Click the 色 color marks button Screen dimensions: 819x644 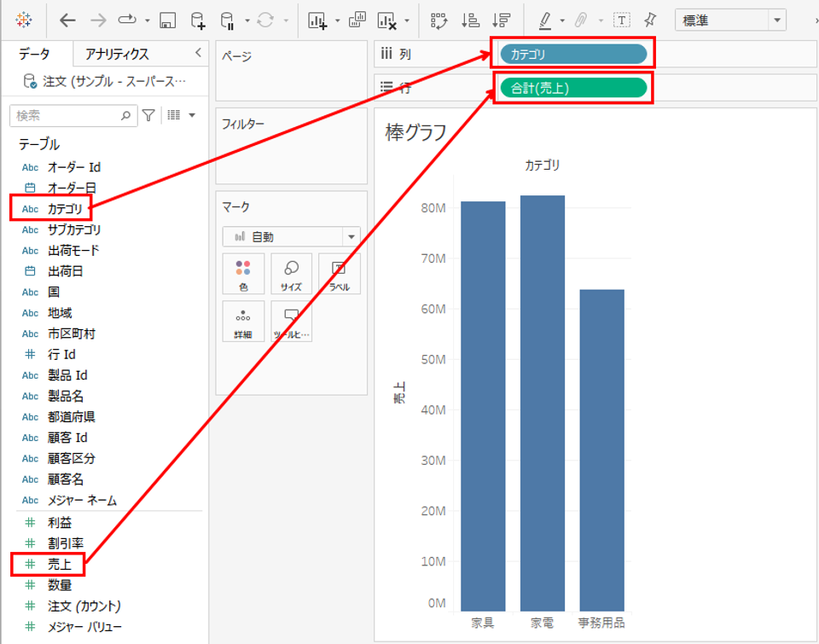pyautogui.click(x=243, y=274)
